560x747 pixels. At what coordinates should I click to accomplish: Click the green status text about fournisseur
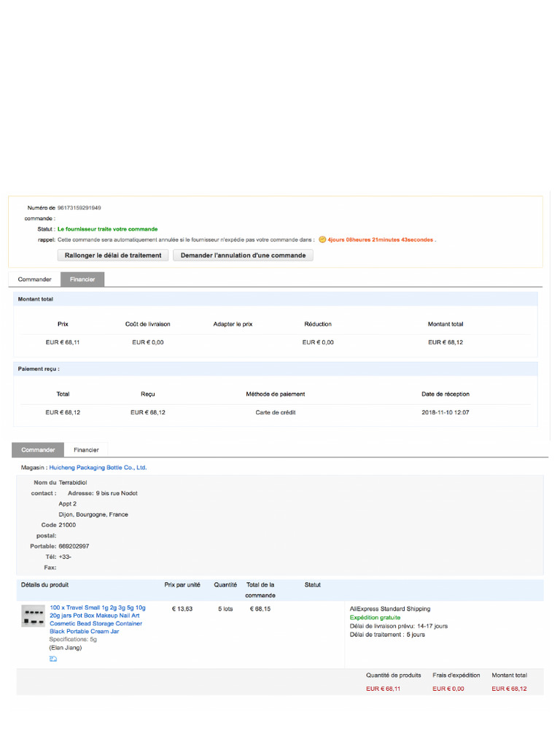108,229
